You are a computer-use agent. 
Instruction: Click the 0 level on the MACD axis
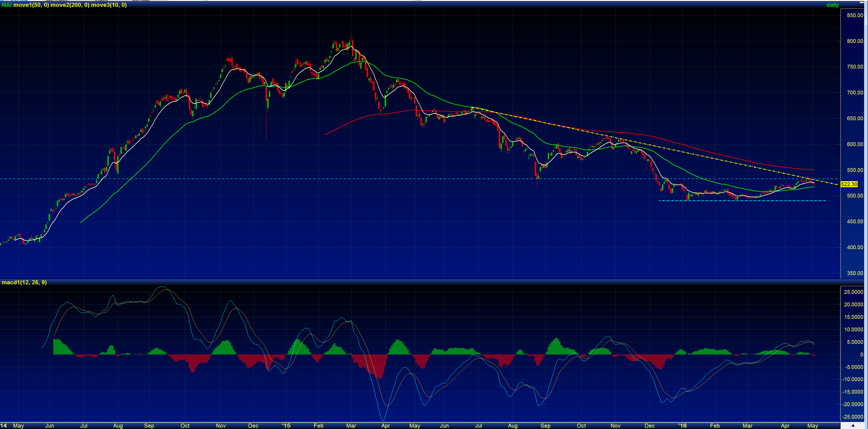tap(861, 354)
